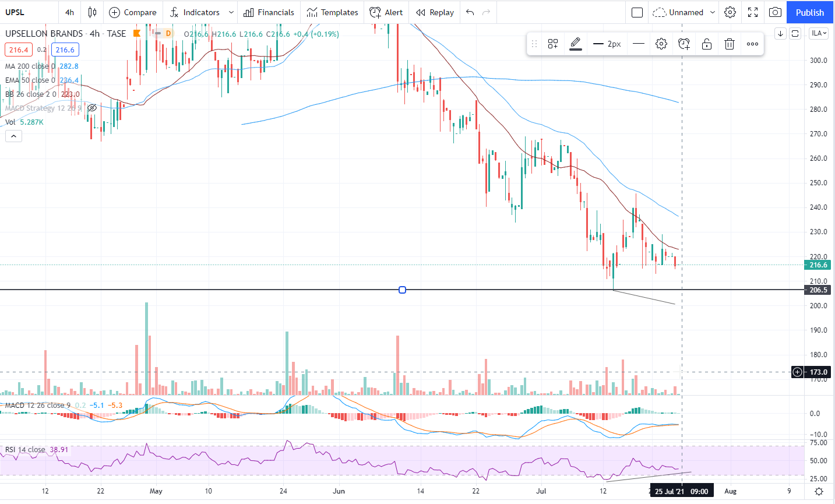This screenshot has width=835, height=504.
Task: Add alert on the horizontal line
Action: pos(684,44)
